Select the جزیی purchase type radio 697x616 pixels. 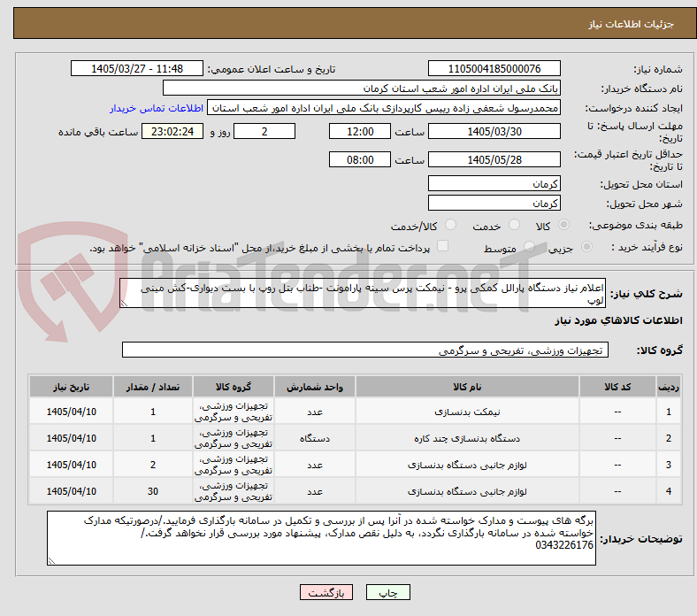click(586, 247)
